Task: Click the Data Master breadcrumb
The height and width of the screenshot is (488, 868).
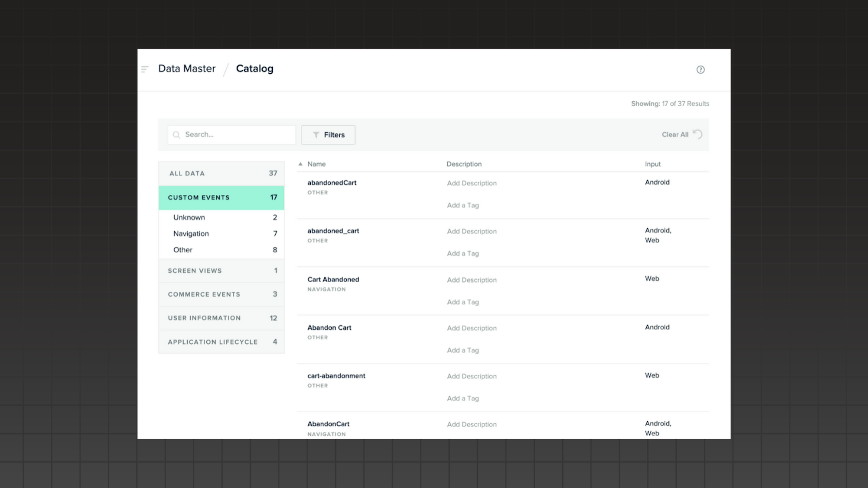Action: point(187,69)
